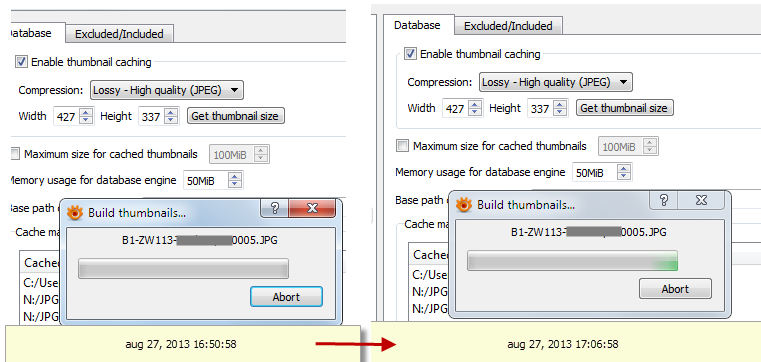The height and width of the screenshot is (362, 761).
Task: Decrease Height with down arrow (16:50:58 screenshot)
Action: coord(171,120)
